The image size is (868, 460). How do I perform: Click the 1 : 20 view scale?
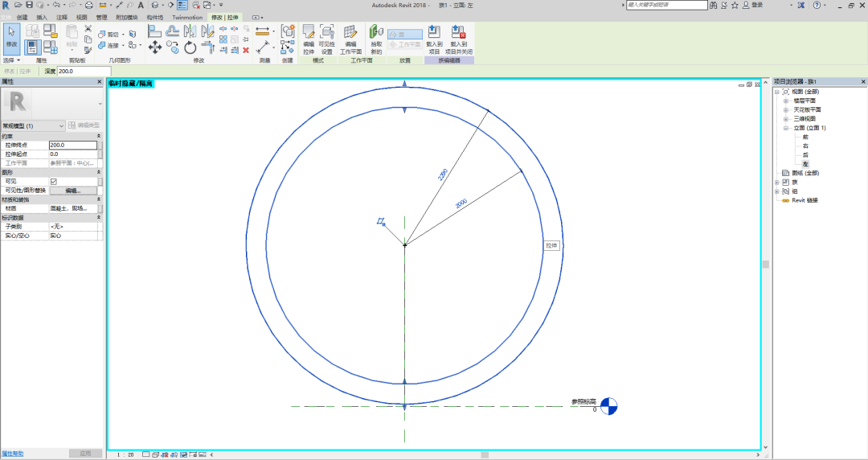click(x=125, y=455)
